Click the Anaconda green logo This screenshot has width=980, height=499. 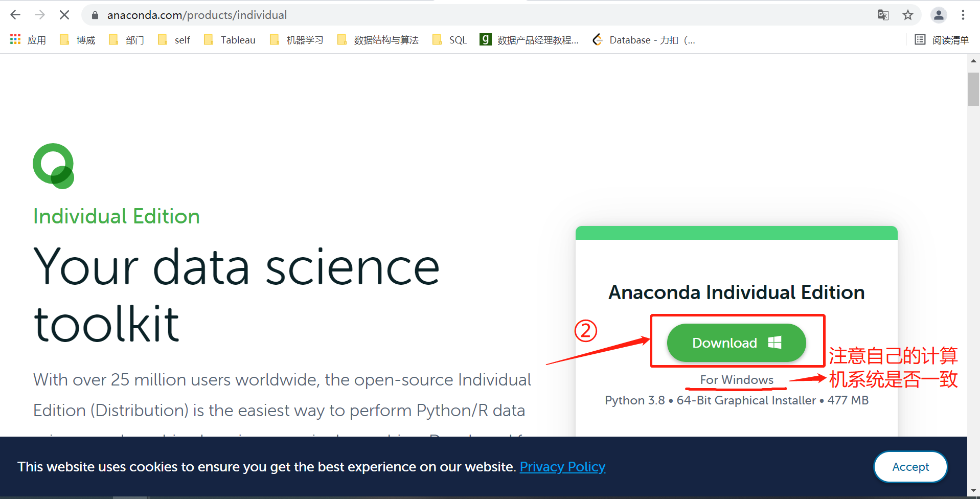pyautogui.click(x=54, y=166)
